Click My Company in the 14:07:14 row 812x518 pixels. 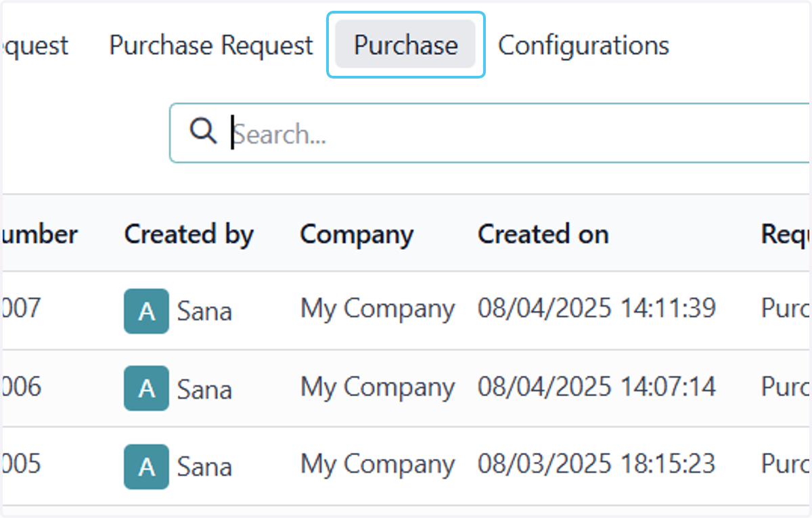point(378,387)
